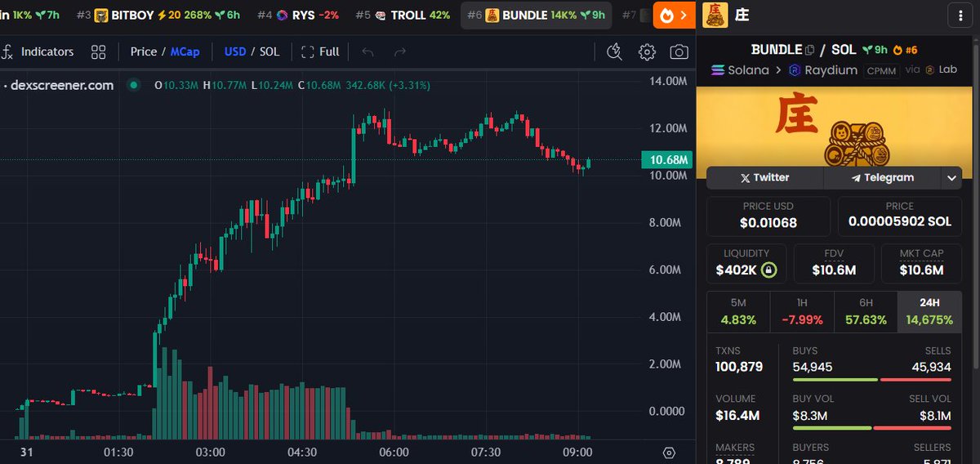Screen dimensions: 980x464
Task: Expand chart to Full screen
Action: (320, 51)
